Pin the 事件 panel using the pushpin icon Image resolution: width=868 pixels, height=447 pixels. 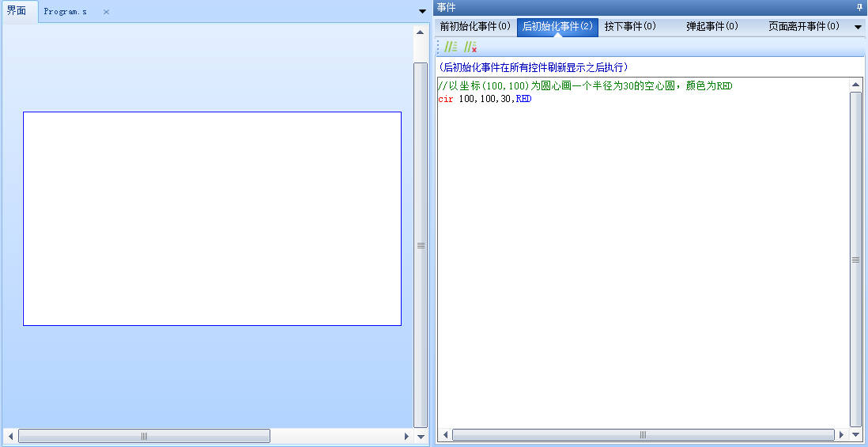(860, 7)
